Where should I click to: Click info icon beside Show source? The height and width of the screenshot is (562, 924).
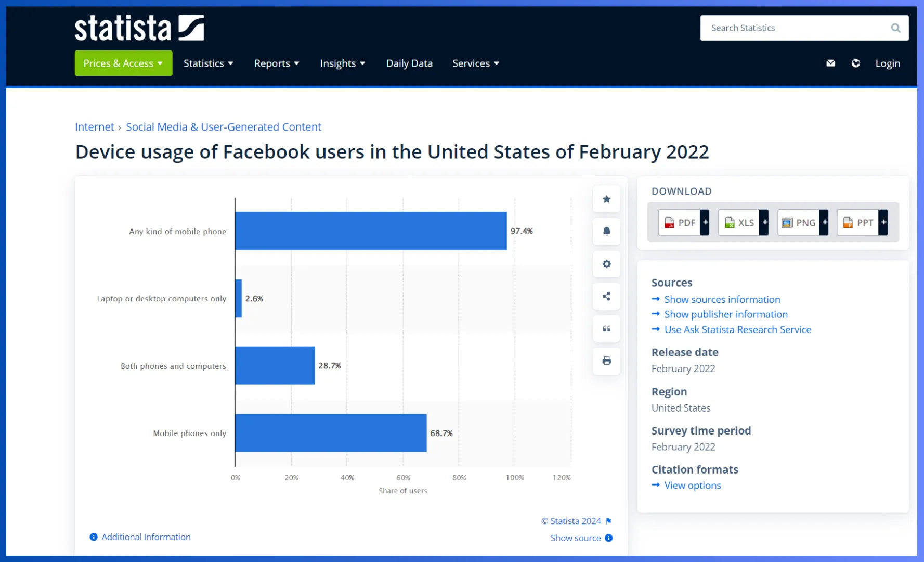click(x=609, y=538)
